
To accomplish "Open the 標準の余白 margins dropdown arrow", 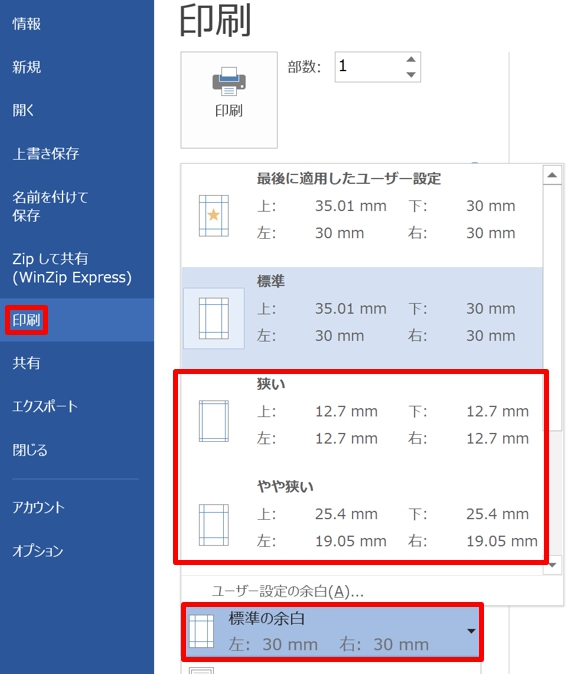I will tap(471, 631).
